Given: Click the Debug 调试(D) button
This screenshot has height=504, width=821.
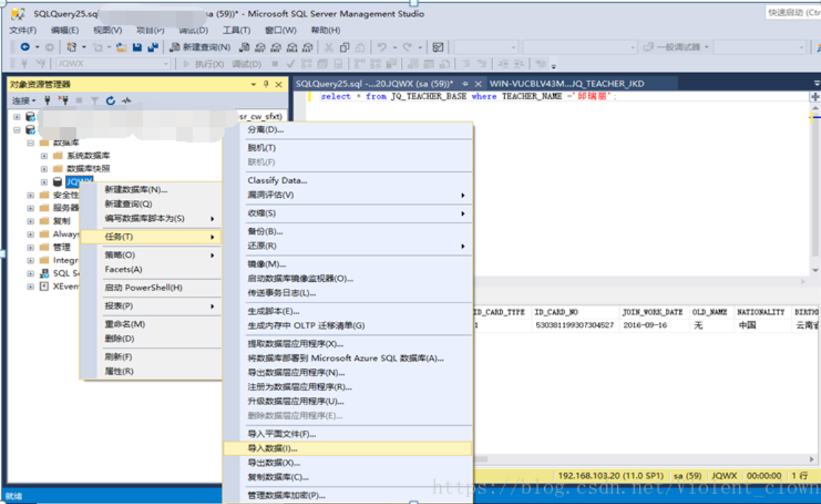Looking at the screenshot, I should click(x=247, y=64).
